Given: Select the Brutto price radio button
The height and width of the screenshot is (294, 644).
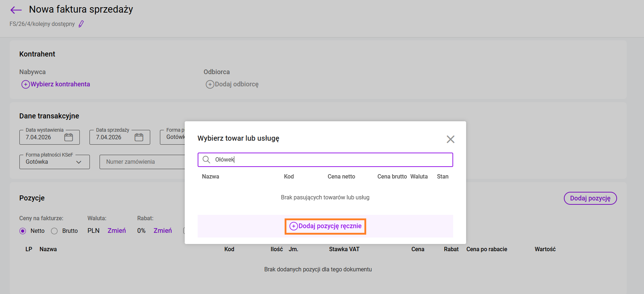Looking at the screenshot, I should pyautogui.click(x=54, y=231).
